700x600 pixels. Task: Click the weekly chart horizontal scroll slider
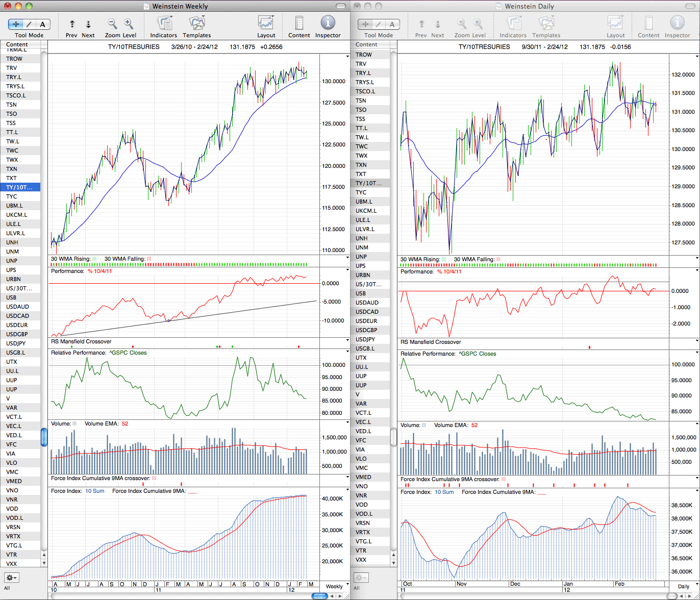click(319, 596)
